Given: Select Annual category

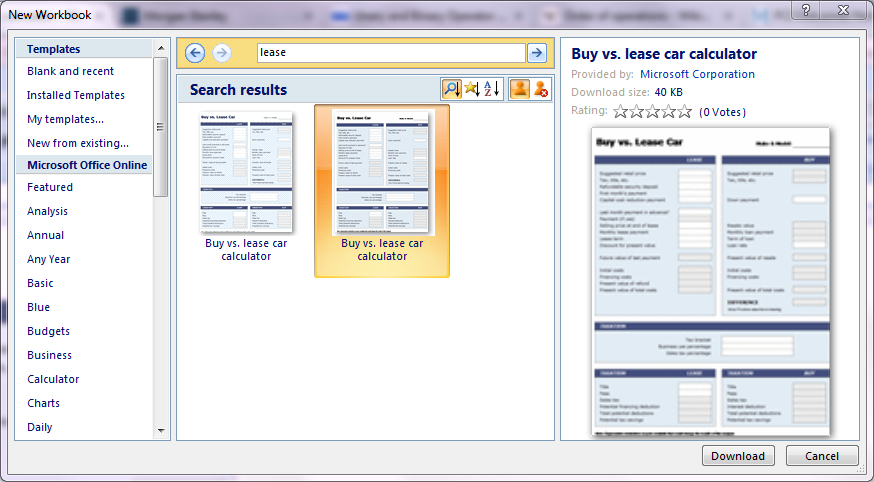Looking at the screenshot, I should (46, 235).
